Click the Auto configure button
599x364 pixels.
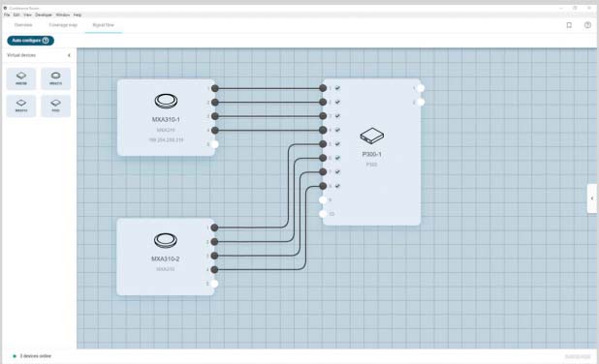[31, 41]
